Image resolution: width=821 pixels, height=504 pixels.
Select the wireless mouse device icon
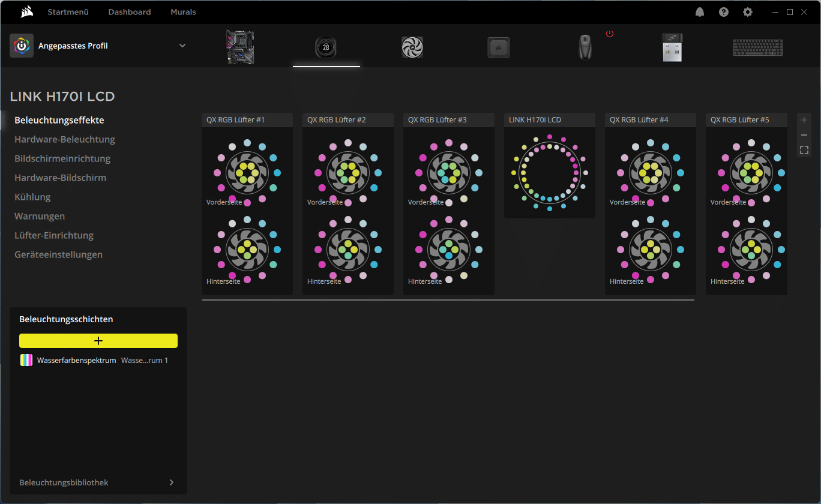click(585, 47)
